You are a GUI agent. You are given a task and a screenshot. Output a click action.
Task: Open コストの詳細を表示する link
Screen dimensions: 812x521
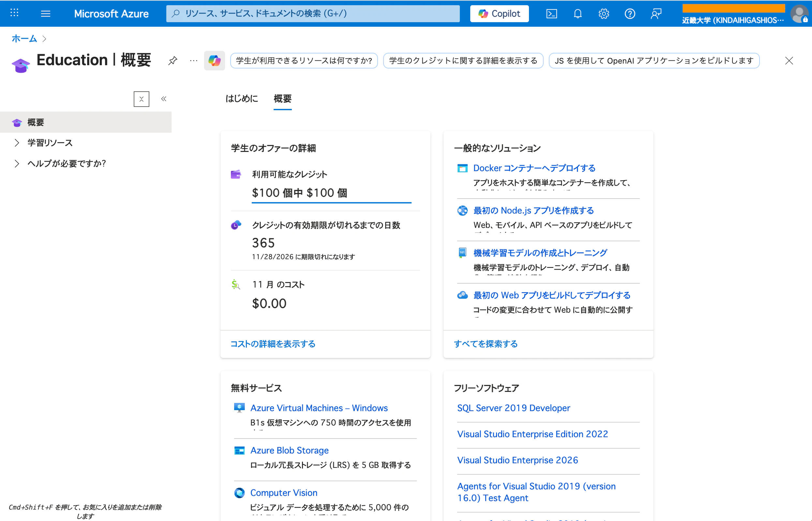[273, 344]
